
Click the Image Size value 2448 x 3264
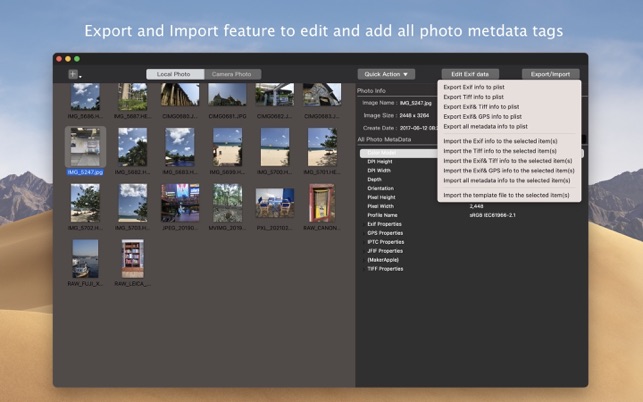pos(415,116)
